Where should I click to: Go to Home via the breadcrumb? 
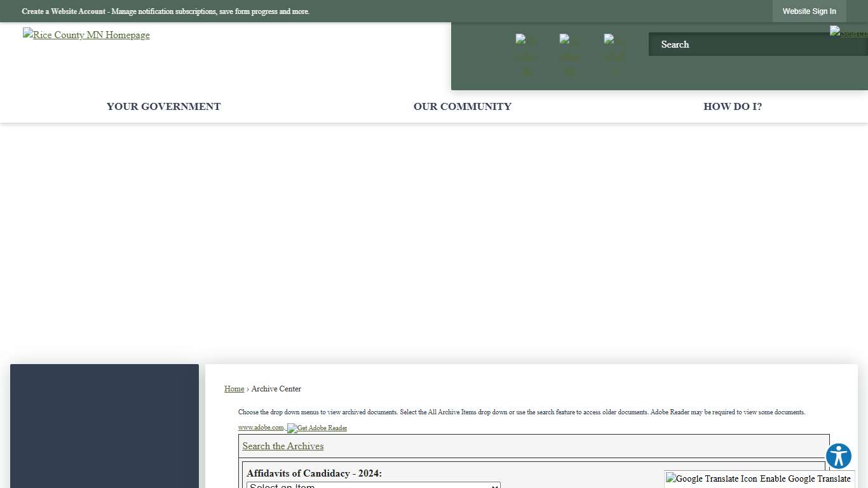234,389
